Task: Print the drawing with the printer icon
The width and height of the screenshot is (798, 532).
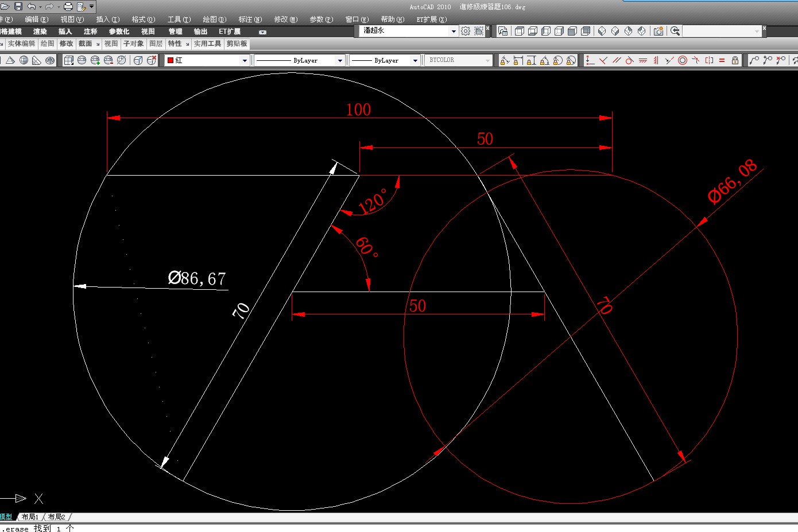Action: click(68, 7)
